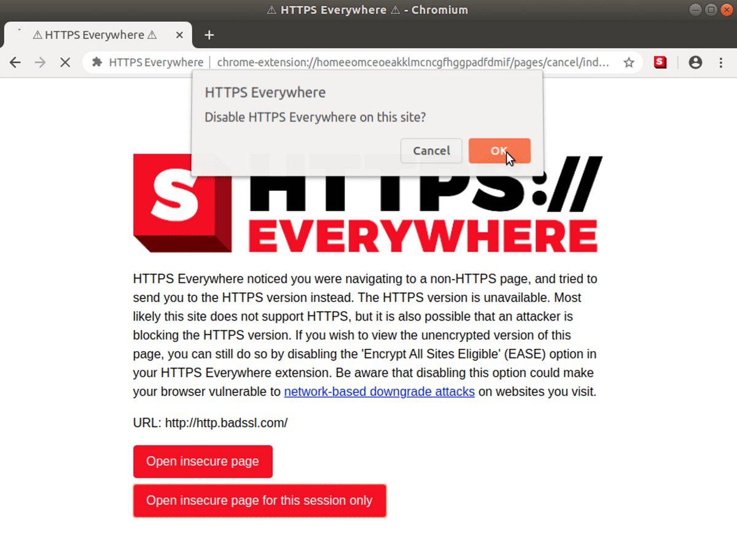Open the user profile avatar menu
The width and height of the screenshot is (737, 560).
coord(695,62)
